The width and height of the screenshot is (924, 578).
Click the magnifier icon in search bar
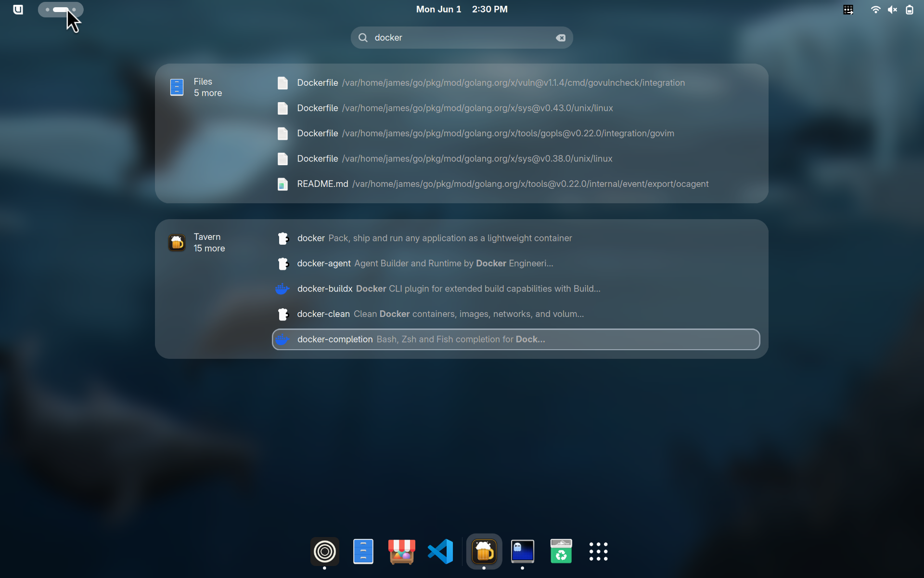coord(363,38)
